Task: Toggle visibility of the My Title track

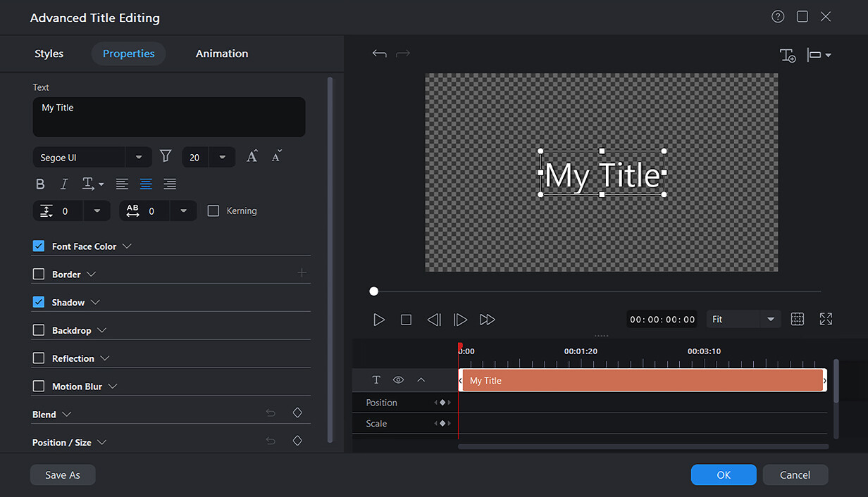Action: tap(398, 380)
